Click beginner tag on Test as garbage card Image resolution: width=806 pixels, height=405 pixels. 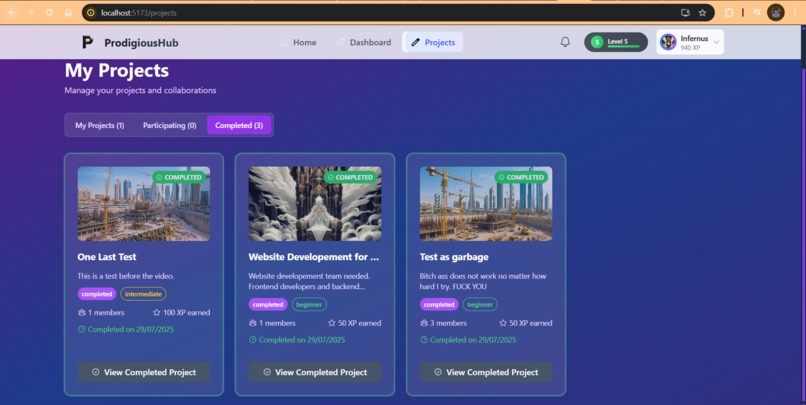(x=481, y=305)
